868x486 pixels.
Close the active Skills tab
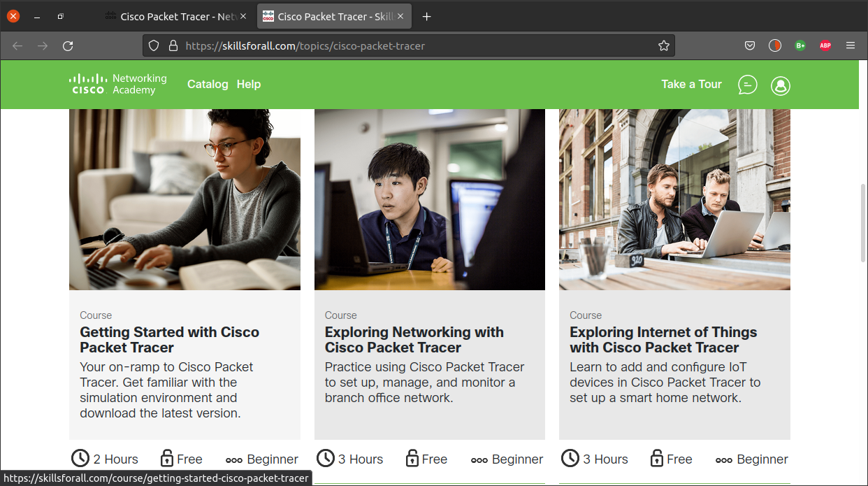400,17
